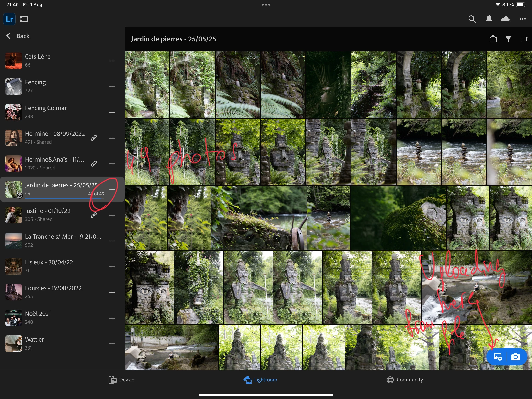Tap the Lr home logo
Screen dimensions: 532x399
coord(9,19)
